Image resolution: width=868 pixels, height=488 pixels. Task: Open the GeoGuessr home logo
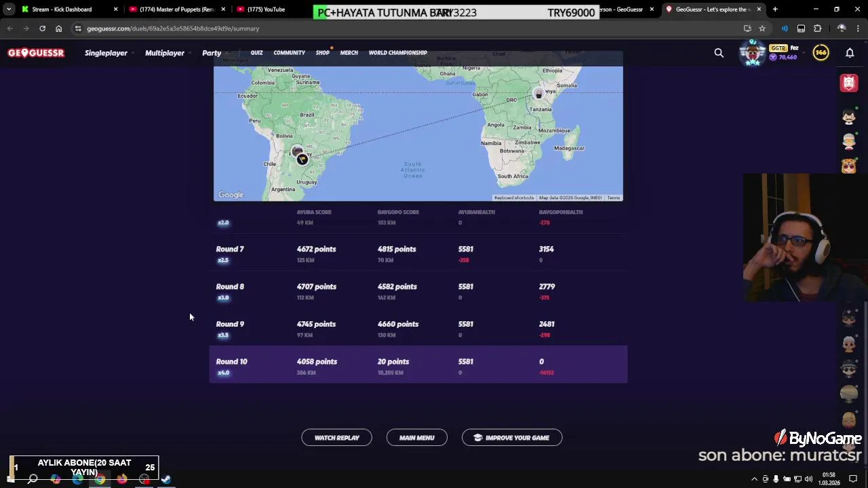(36, 53)
